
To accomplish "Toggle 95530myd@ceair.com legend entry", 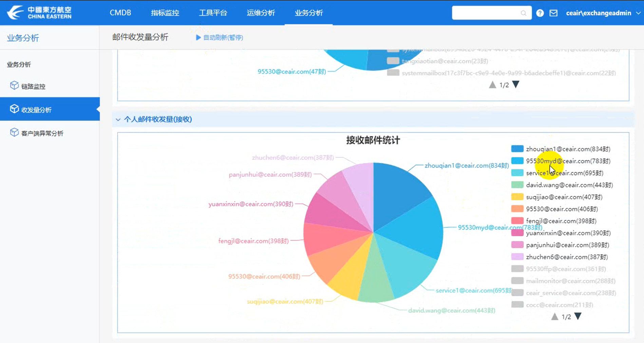I will (x=561, y=161).
